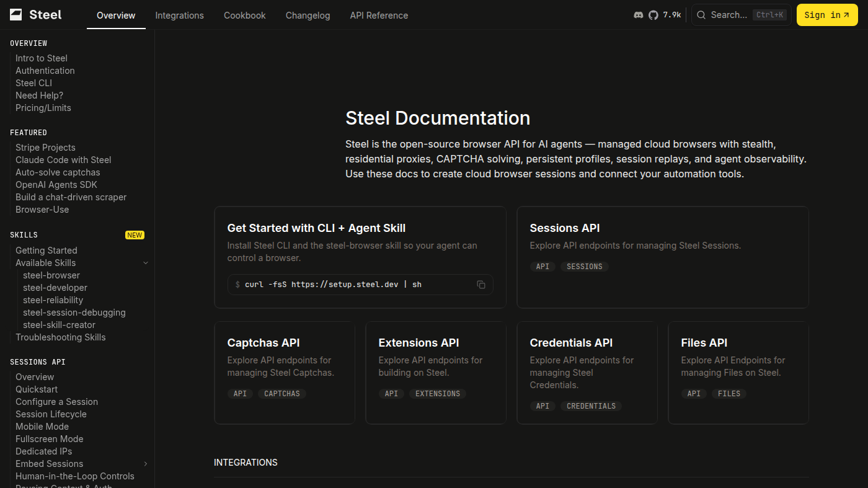Open Build a chat-driven scraper
The width and height of the screenshot is (868, 488).
(71, 197)
